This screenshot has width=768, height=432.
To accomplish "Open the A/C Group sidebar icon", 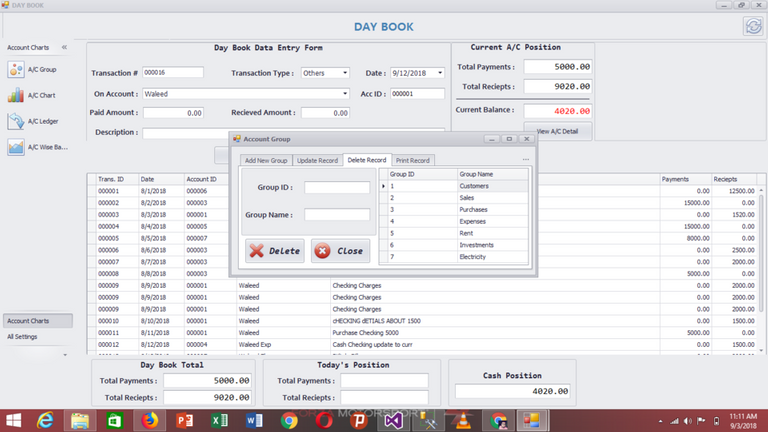I will click(x=16, y=69).
